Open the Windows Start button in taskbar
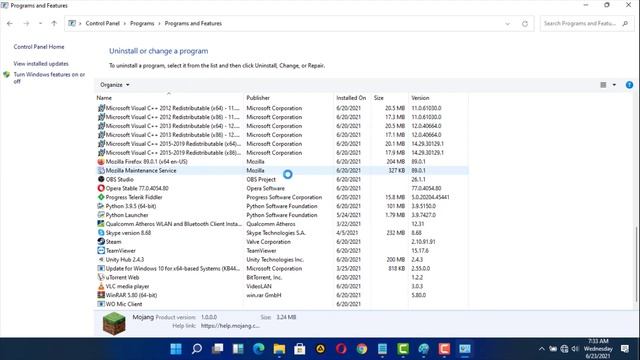 [176, 349]
